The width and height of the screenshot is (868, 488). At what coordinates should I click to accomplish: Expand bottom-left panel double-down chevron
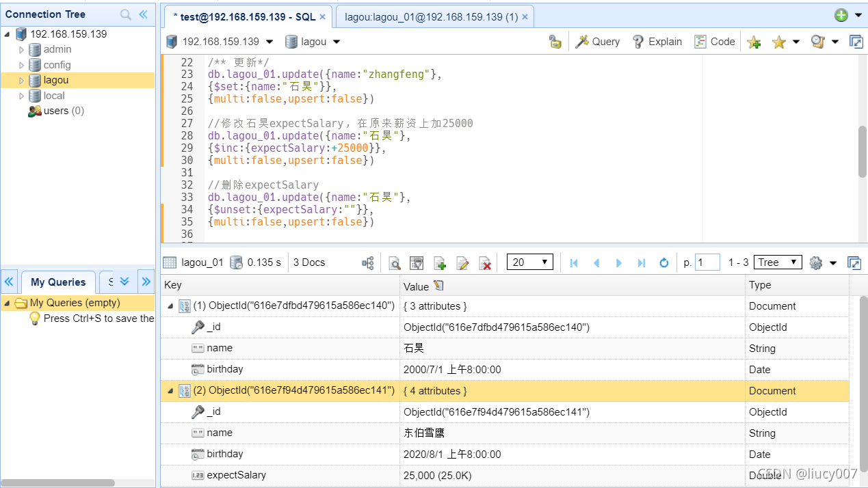click(124, 281)
